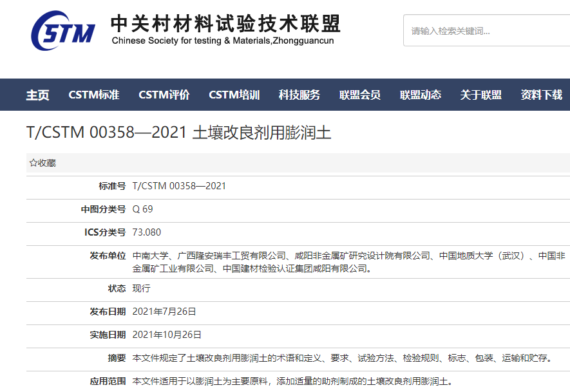This screenshot has width=570, height=392.
Task: Open the 资料下载 navigation item
Action: click(542, 95)
